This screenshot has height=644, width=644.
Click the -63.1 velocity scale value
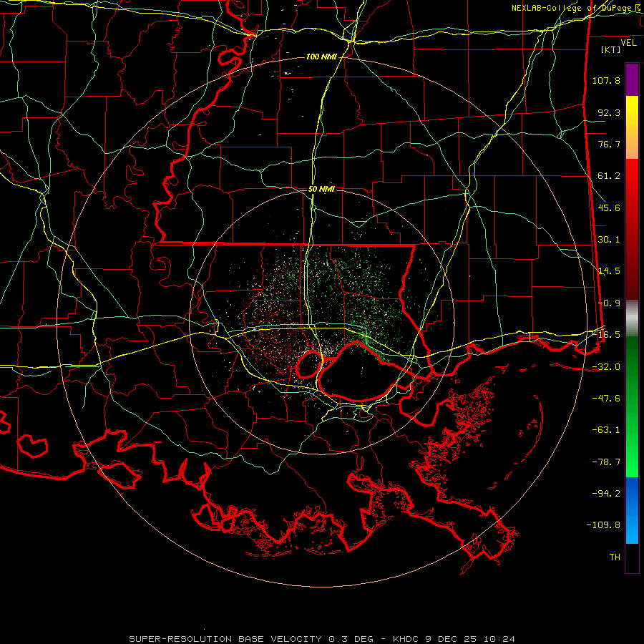(x=606, y=430)
